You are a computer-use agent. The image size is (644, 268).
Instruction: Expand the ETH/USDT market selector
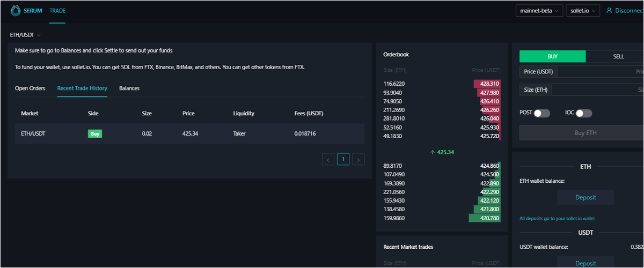click(x=25, y=35)
